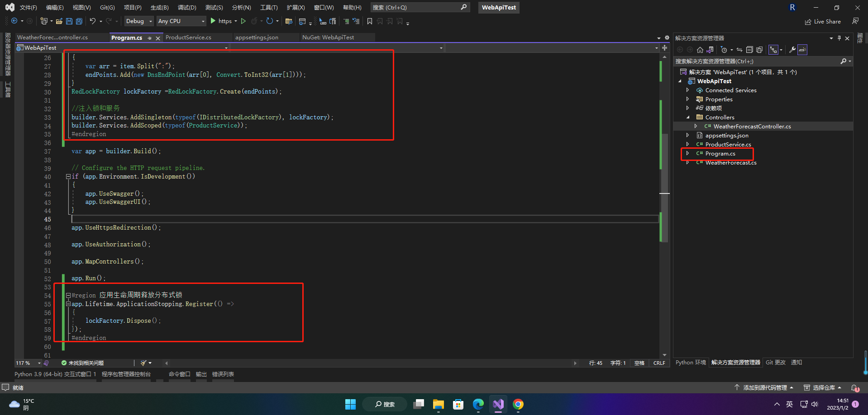
Task: Open the https launch profile dropdown arrow
Action: [x=236, y=21]
